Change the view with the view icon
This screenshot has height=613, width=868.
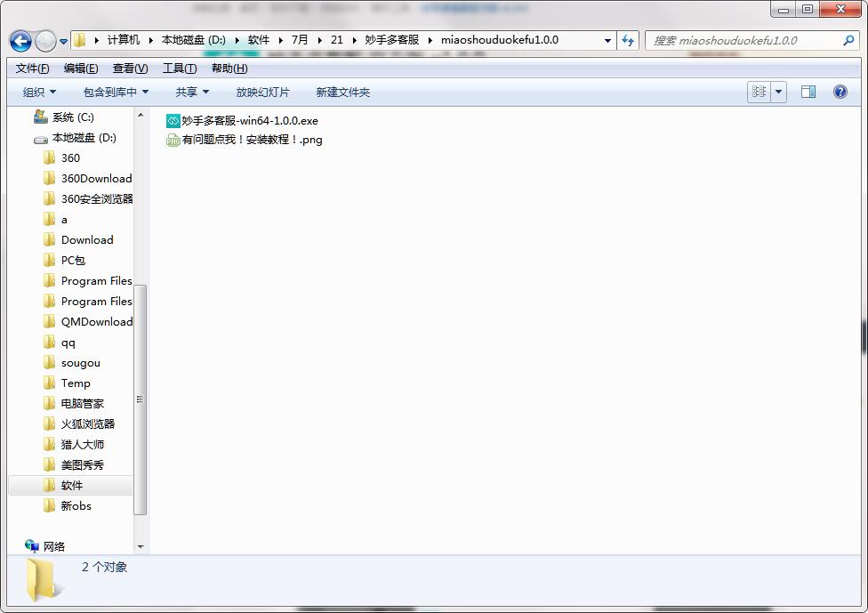pyautogui.click(x=759, y=92)
